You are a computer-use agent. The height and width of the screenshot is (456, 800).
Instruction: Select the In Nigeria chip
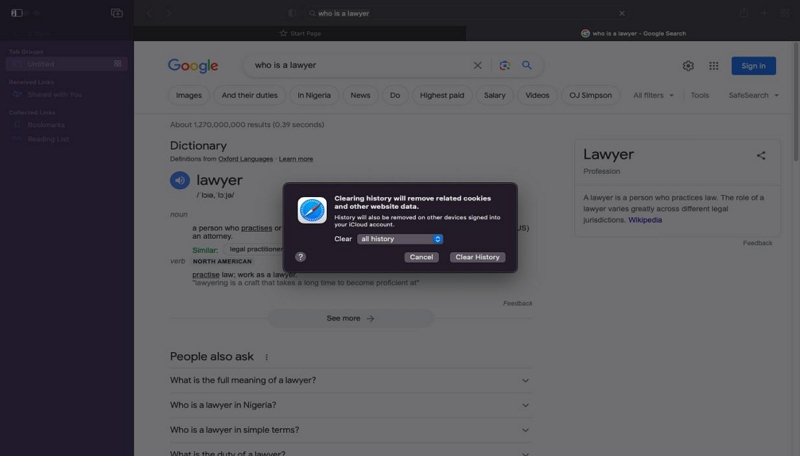click(x=314, y=95)
